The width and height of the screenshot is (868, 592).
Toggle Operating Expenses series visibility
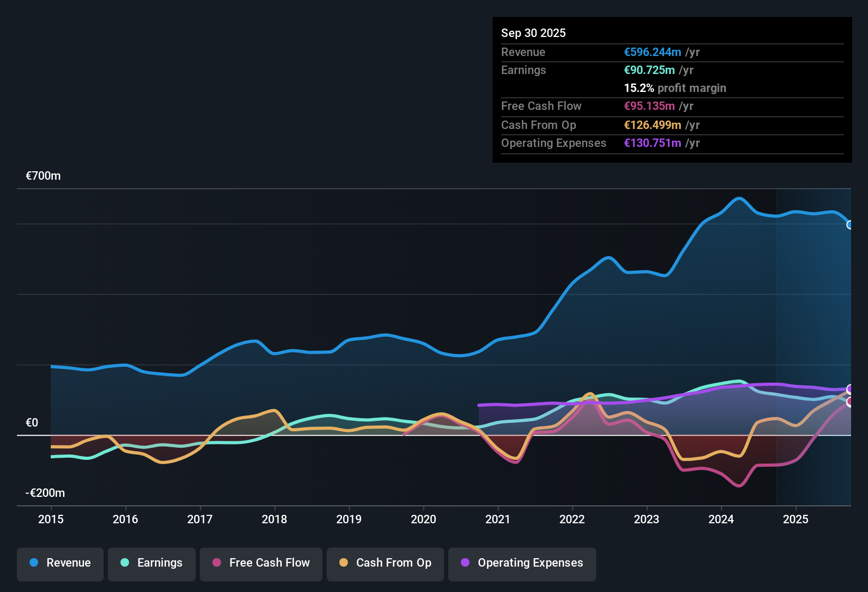(x=522, y=563)
